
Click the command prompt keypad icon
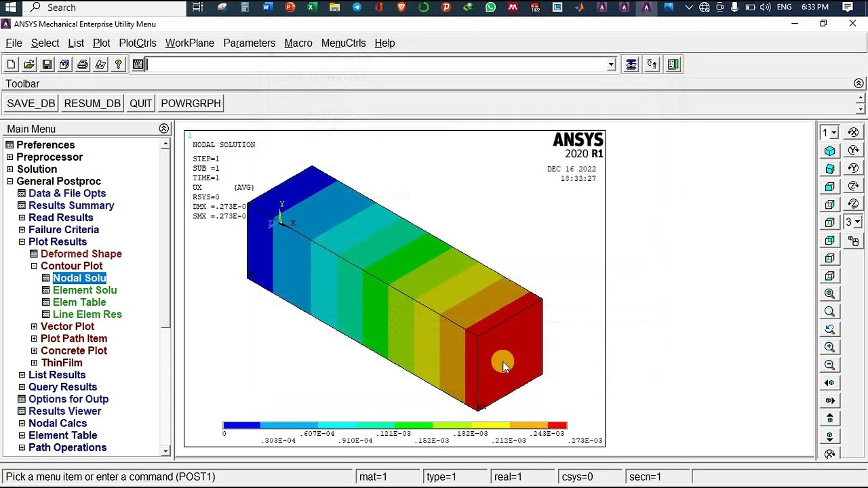(138, 64)
